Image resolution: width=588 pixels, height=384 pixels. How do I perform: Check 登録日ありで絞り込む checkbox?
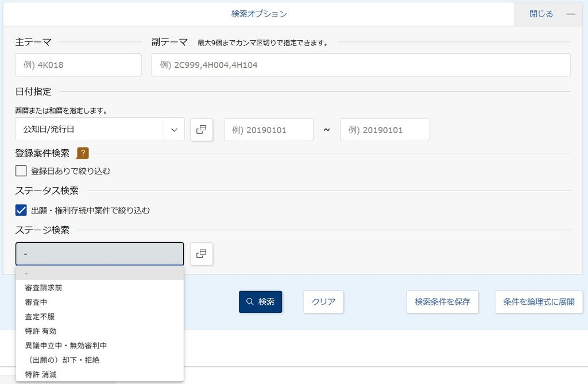coord(21,171)
